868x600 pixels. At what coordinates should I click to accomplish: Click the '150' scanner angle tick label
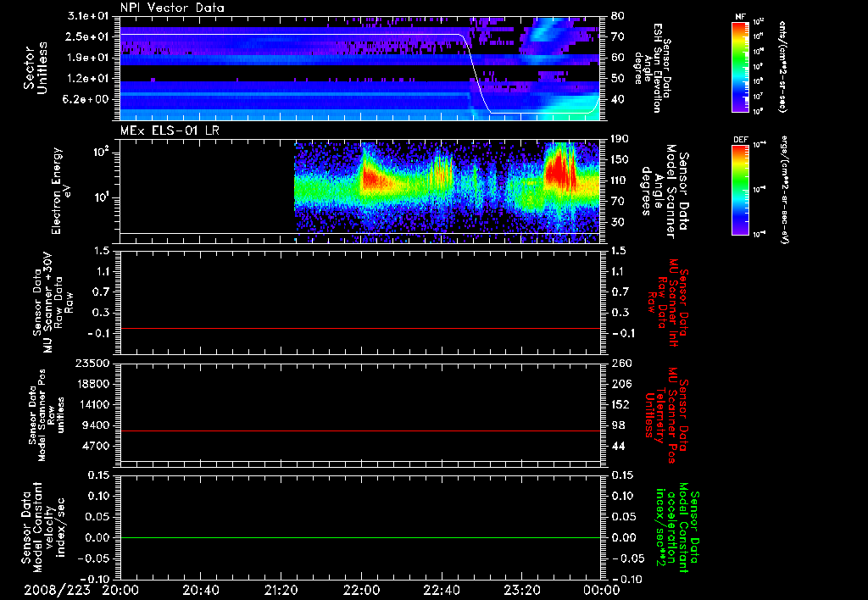click(x=620, y=160)
